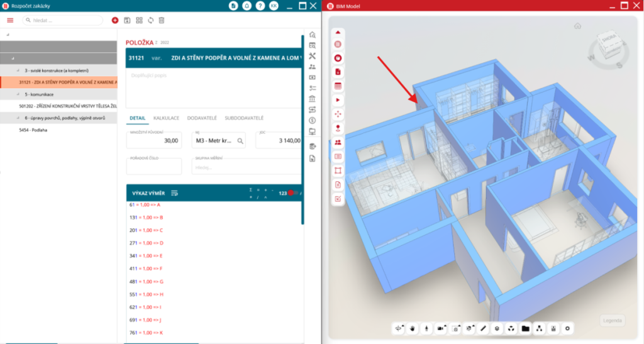The image size is (644, 344).
Task: Click the trash delete icon in toolbar
Action: coord(162,20)
